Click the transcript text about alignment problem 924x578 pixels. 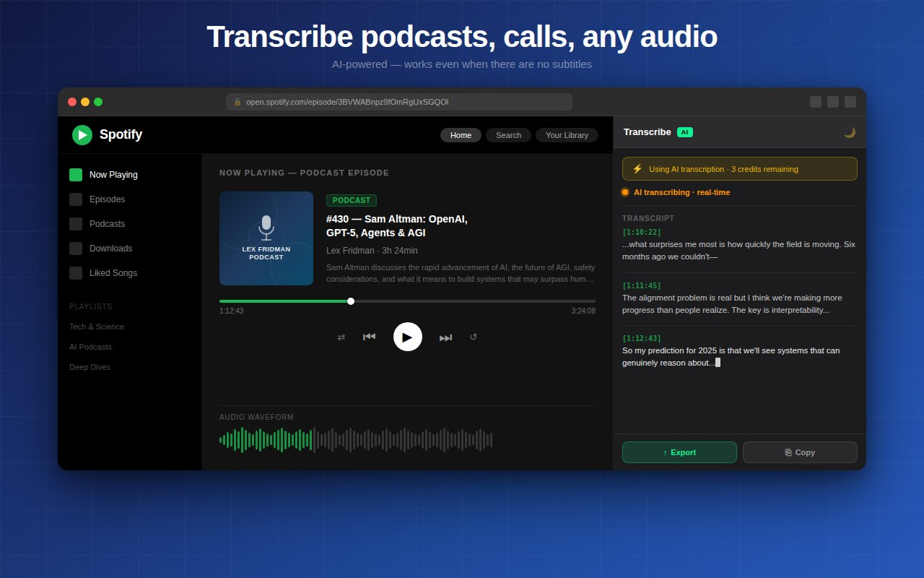[x=732, y=303]
